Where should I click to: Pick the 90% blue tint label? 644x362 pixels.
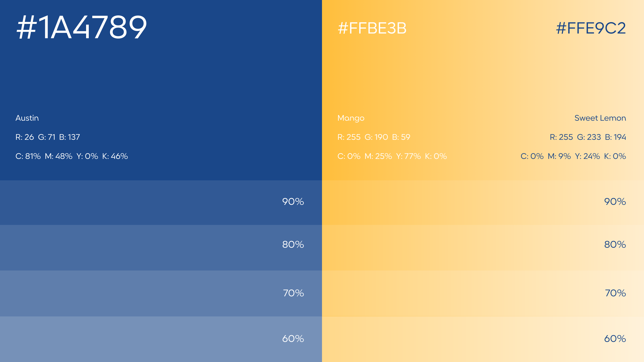(x=293, y=202)
